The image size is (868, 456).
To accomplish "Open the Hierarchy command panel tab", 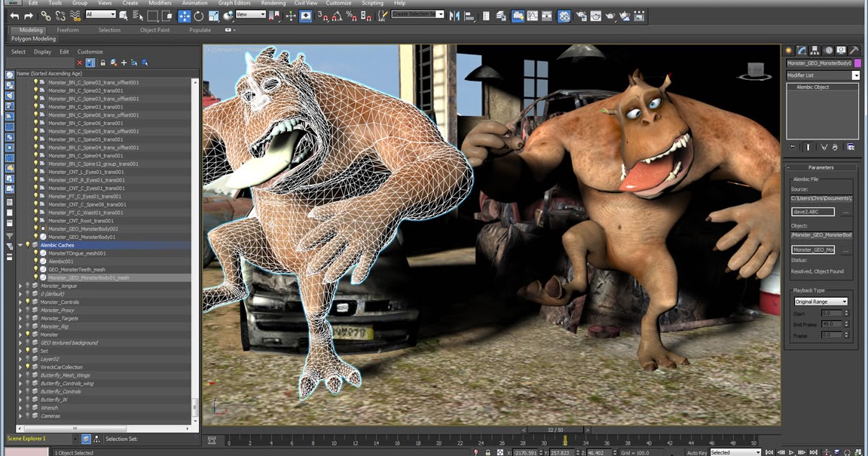I will 815,50.
